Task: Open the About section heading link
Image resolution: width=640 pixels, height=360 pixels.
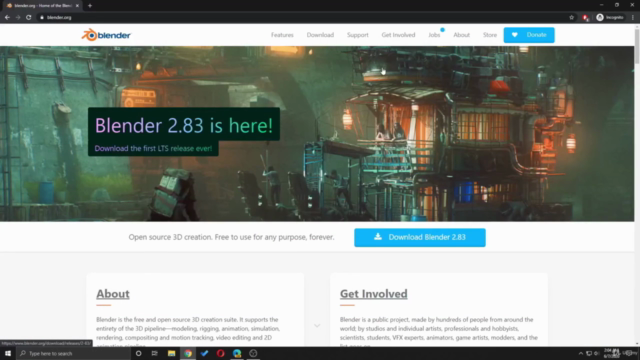Action: [113, 294]
